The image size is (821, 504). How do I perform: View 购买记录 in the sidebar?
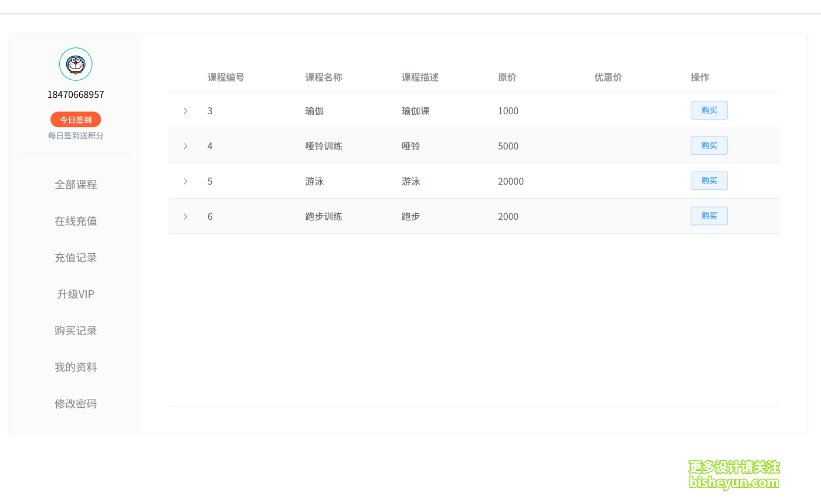[75, 331]
